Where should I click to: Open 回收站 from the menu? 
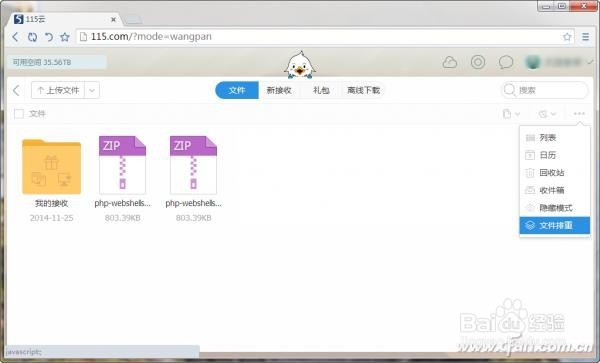pyautogui.click(x=554, y=173)
